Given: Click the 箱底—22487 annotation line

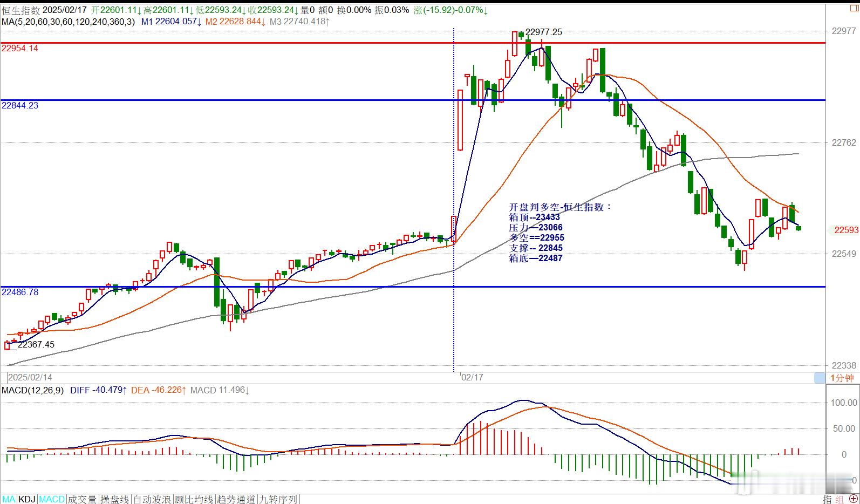Looking at the screenshot, I should click(x=536, y=258).
